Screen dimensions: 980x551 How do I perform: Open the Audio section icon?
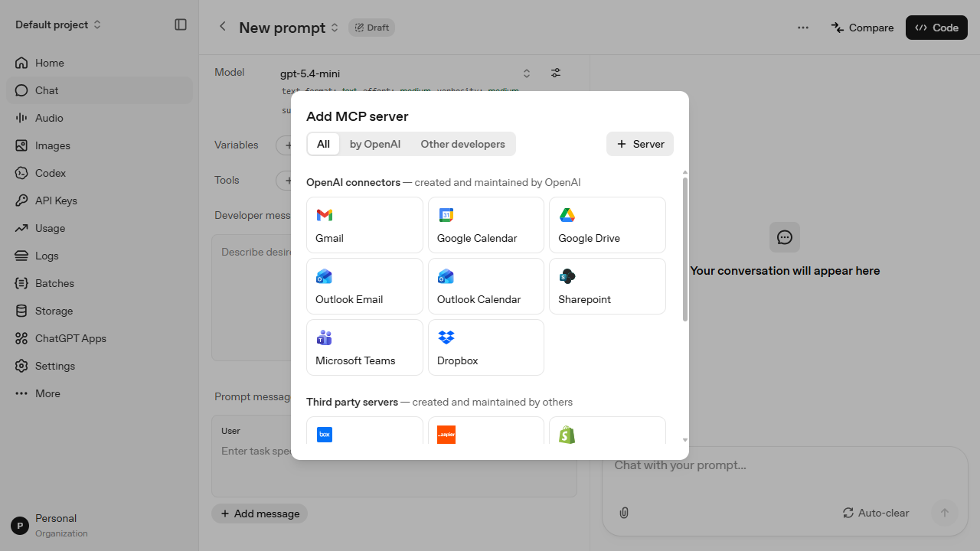[21, 118]
